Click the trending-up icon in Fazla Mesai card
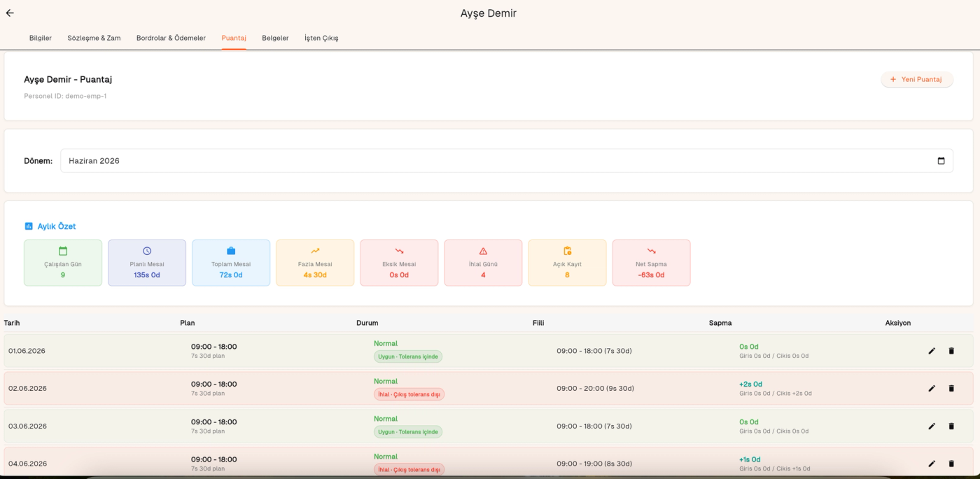The width and height of the screenshot is (980, 479). point(315,251)
